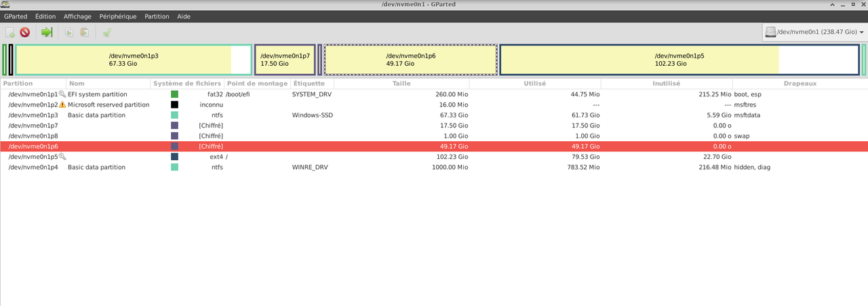Image resolution: width=868 pixels, height=306 pixels.
Task: Sort by the Utilisé column header
Action: click(535, 83)
